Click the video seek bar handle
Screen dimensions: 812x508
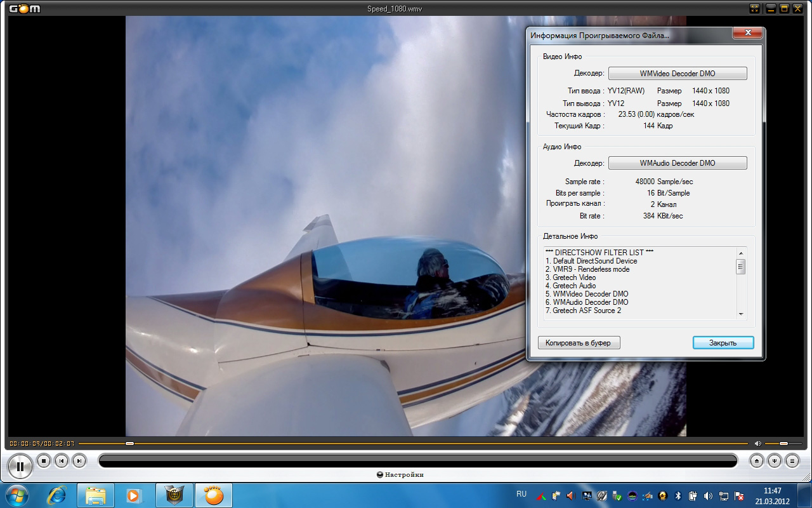pyautogui.click(x=129, y=443)
